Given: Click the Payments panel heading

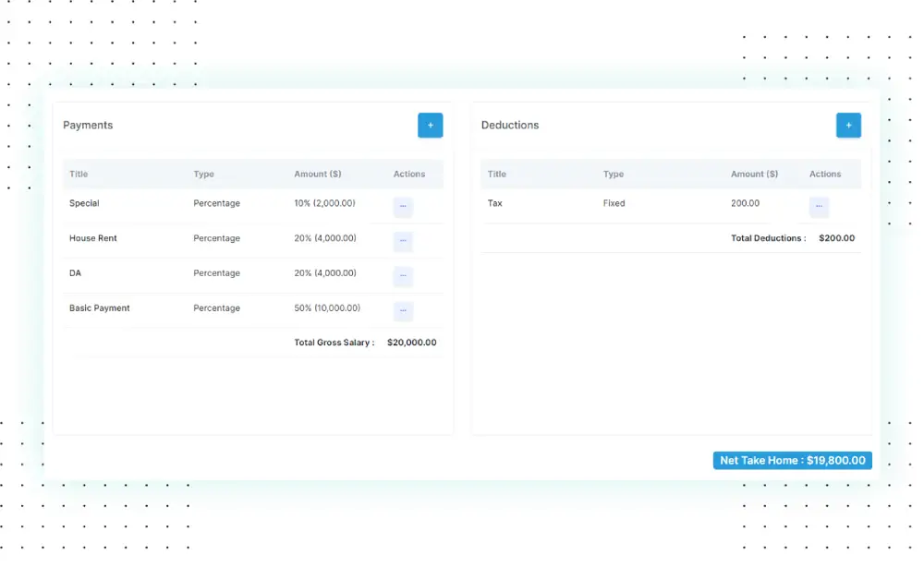Looking at the screenshot, I should point(88,125).
